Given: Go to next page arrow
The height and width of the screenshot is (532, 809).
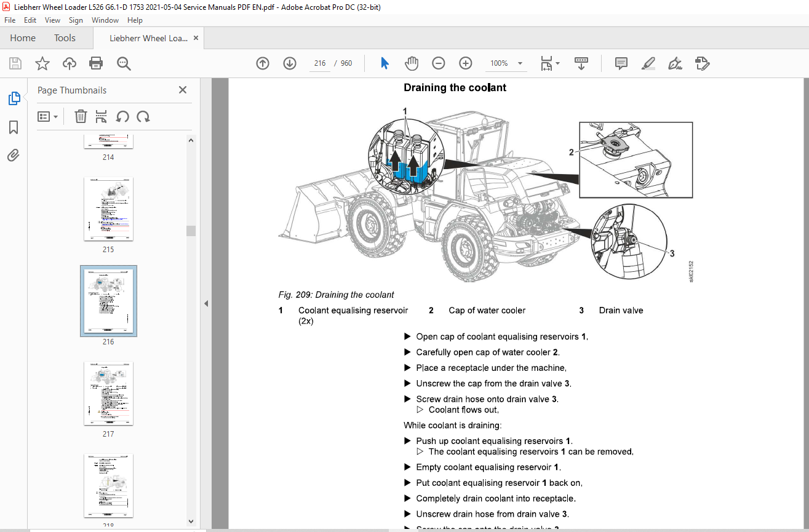Looking at the screenshot, I should click(x=290, y=63).
